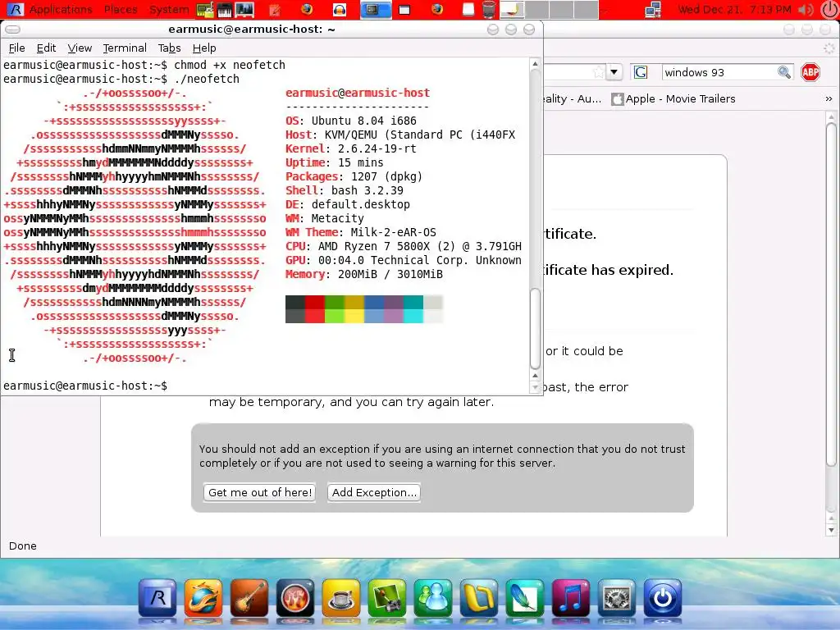Screen dimensions: 840x630
Task: Launch the blue feather writer app in dock
Action: tap(524, 598)
